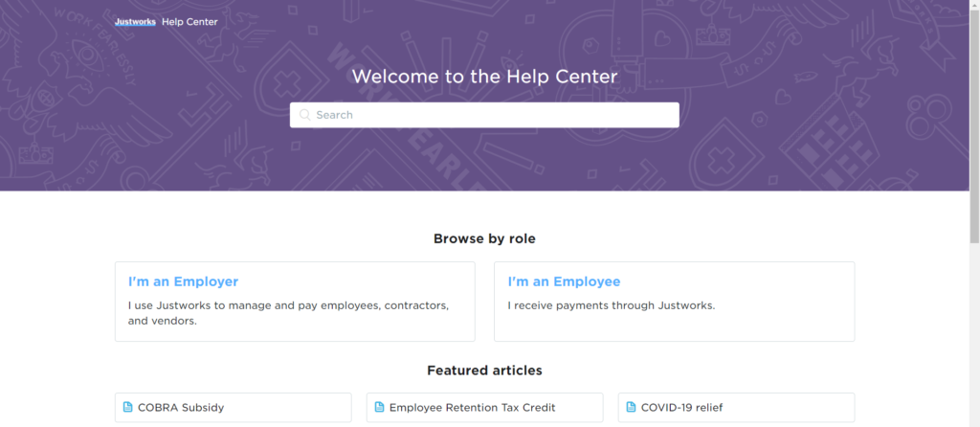Click the scrollbar up arrow
The image size is (980, 427).
point(974,6)
